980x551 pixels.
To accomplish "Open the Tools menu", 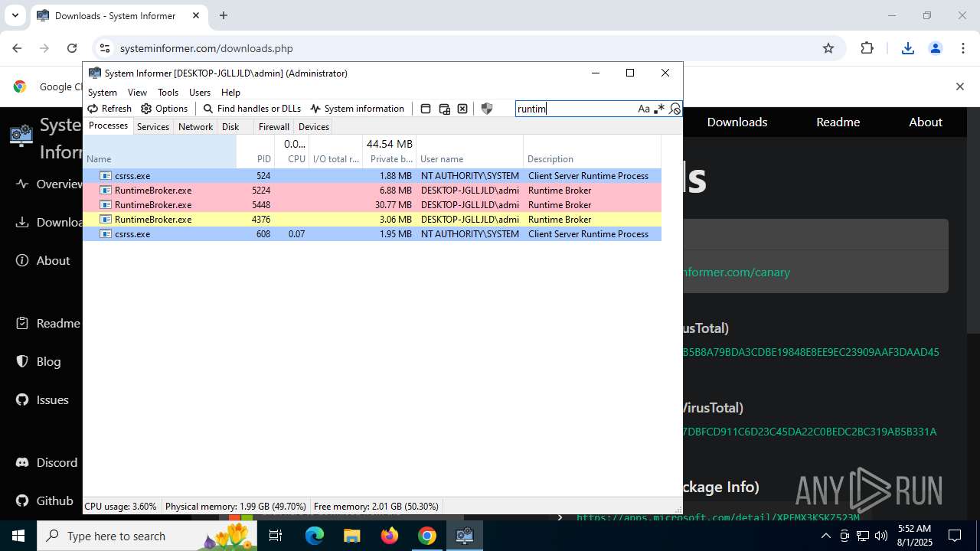I will [168, 93].
